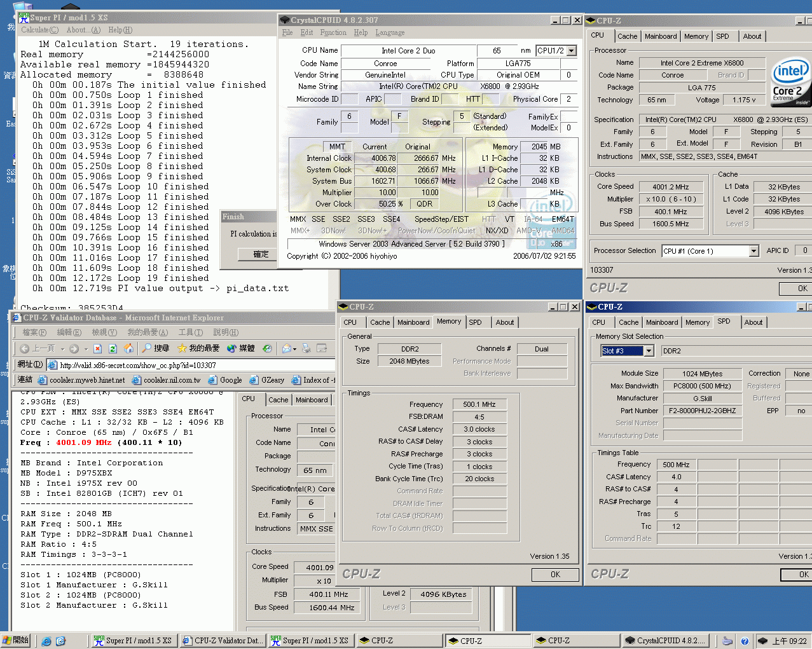This screenshot has width=812, height=649.
Task: Open the History icon in Internet Explorer toolbar
Action: [x=267, y=348]
